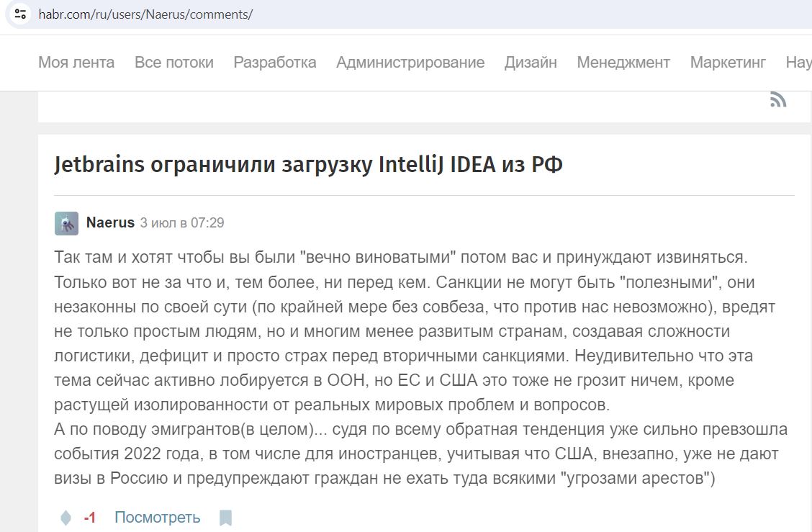Image resolution: width=812 pixels, height=532 pixels.
Task: Click the site settings icon in address bar
Action: pyautogui.click(x=20, y=14)
